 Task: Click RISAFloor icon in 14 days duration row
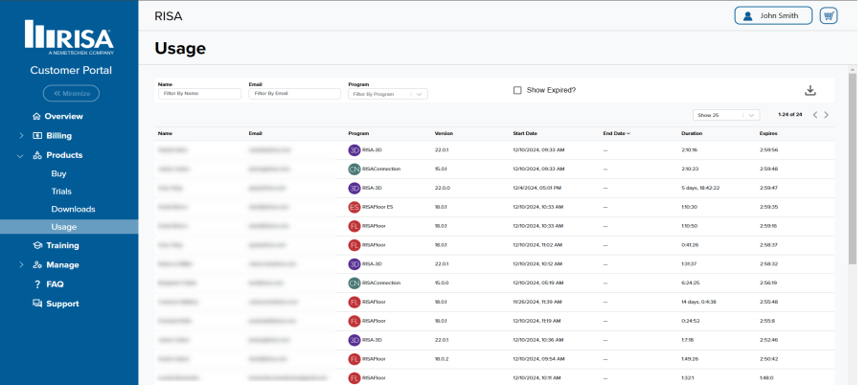(x=354, y=302)
